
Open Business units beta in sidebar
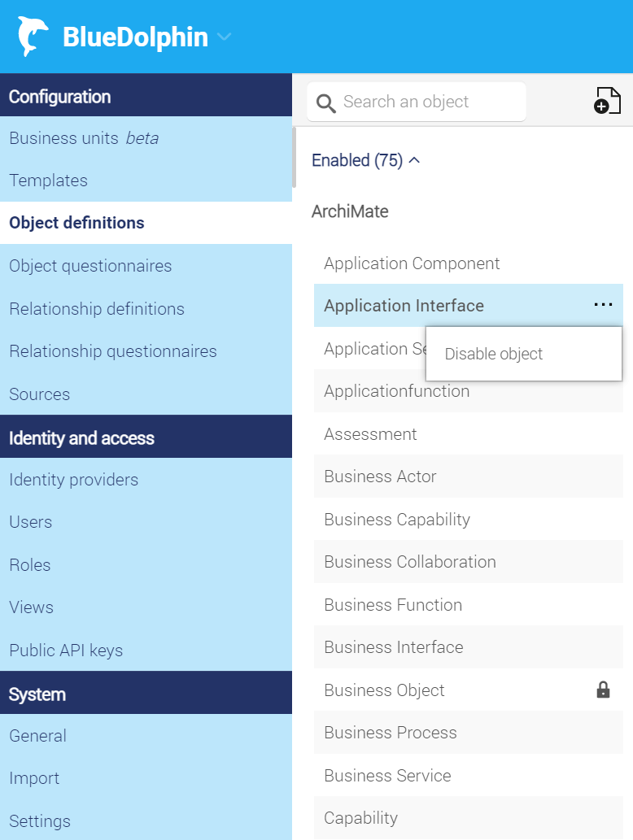[x=146, y=138]
